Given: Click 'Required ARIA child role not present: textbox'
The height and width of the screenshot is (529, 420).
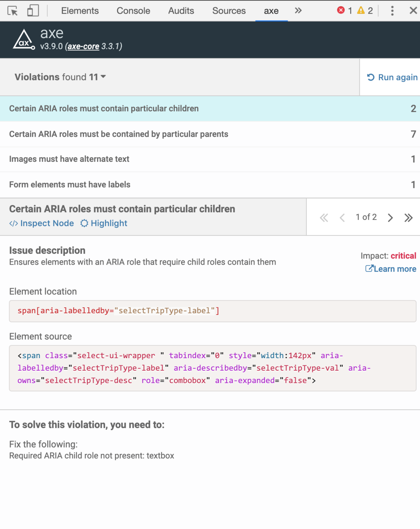Looking at the screenshot, I should click(92, 456).
